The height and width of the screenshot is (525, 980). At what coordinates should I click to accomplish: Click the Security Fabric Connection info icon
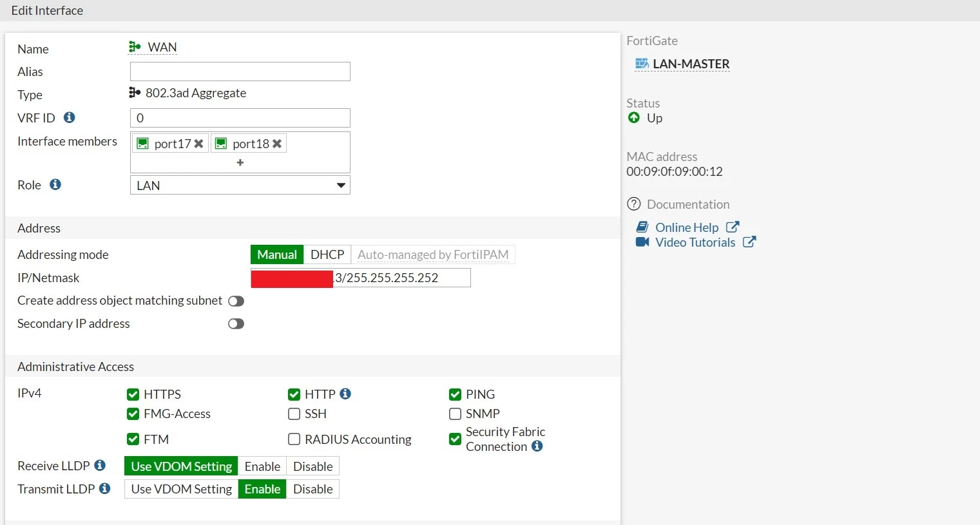tap(537, 446)
